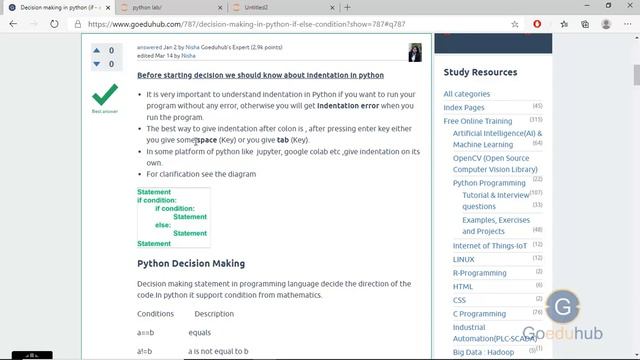The width and height of the screenshot is (640, 360).
Task: Open the favorites list icon
Action: tap(564, 24)
